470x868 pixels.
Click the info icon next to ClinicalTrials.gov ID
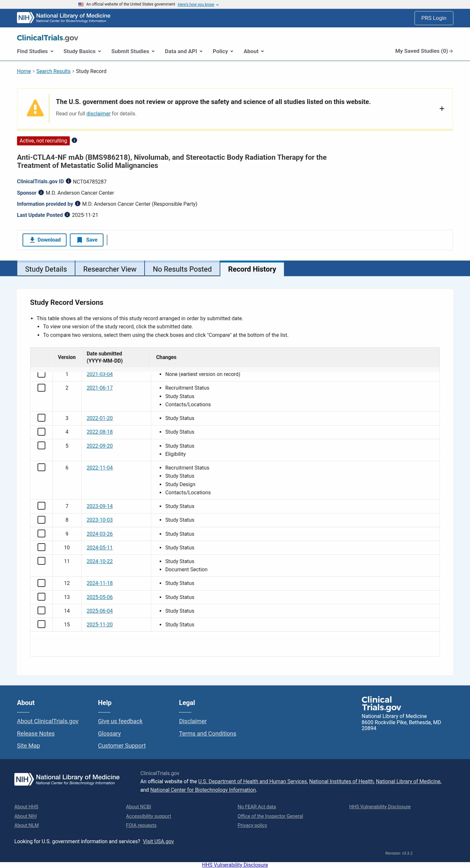tap(69, 181)
